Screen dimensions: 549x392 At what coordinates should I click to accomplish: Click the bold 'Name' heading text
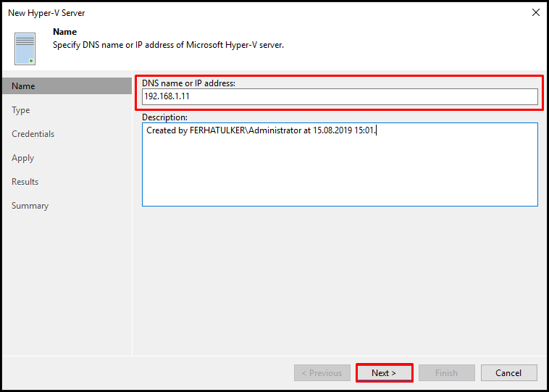click(64, 32)
